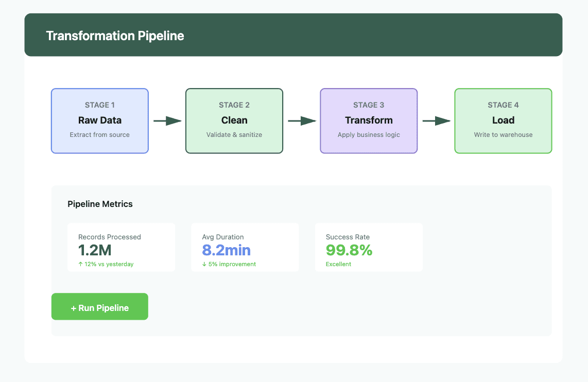Select the Stage 1 Raw Data box
This screenshot has height=382, width=588.
pos(100,120)
